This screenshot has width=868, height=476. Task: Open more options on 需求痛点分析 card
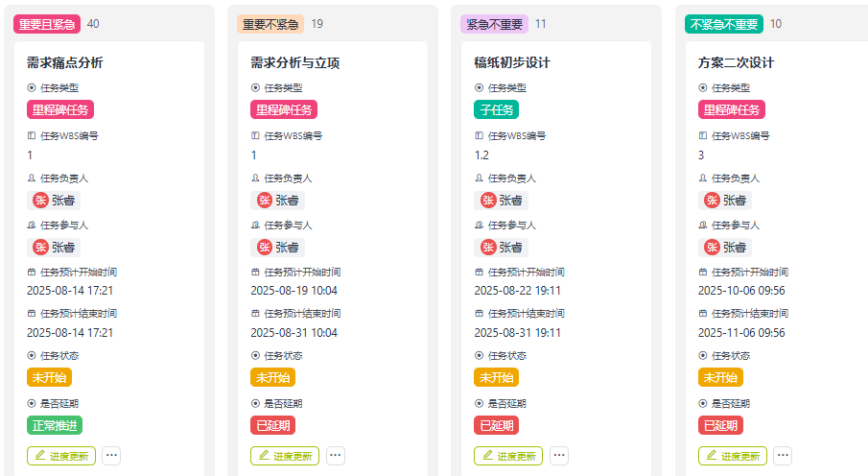[x=111, y=456]
